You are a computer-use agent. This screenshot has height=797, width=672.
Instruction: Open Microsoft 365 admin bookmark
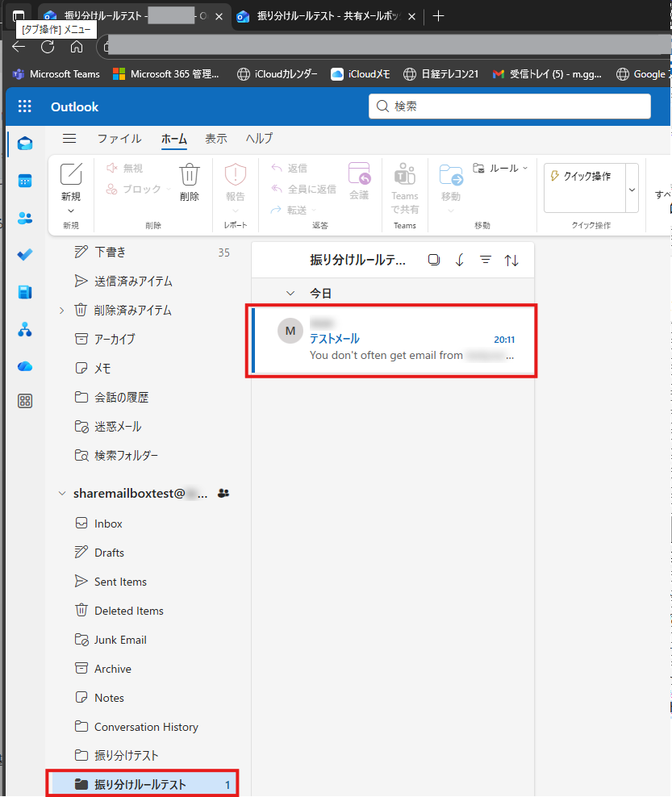166,74
